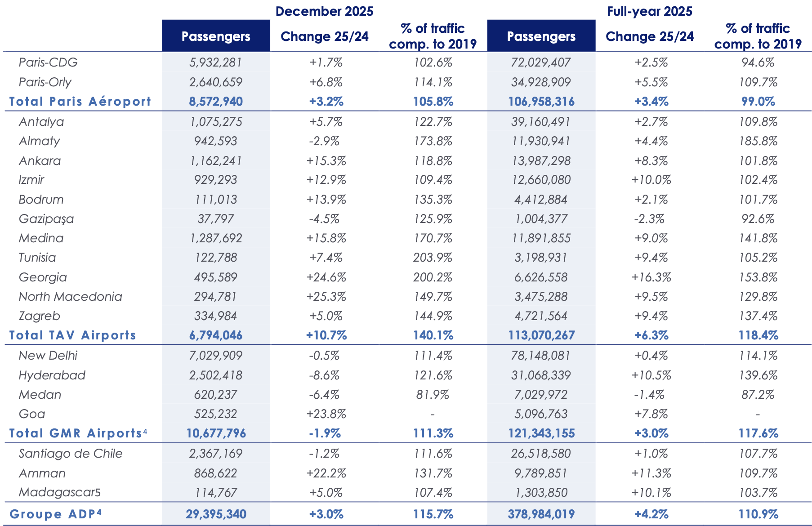Screen dimensions: 812x526
Task: Click the Paris-Orly row label
Action: click(45, 82)
